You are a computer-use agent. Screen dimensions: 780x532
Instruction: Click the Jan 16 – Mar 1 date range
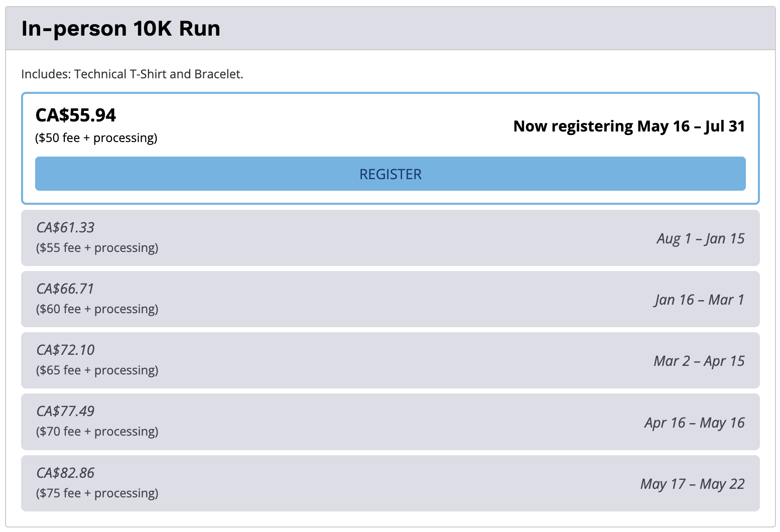tap(699, 300)
